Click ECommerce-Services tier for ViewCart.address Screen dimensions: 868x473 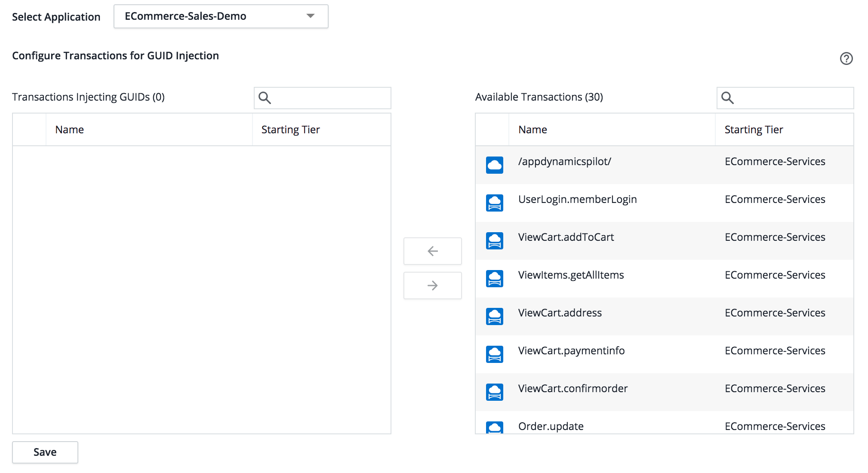pos(775,313)
